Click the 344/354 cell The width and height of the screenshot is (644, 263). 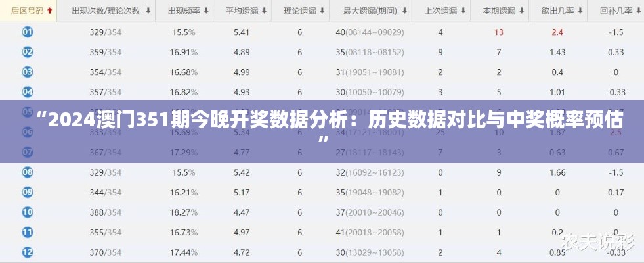point(106,192)
